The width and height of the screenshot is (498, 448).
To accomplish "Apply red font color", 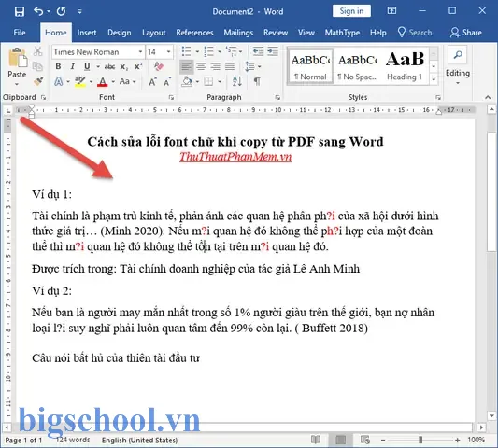I will [102, 81].
